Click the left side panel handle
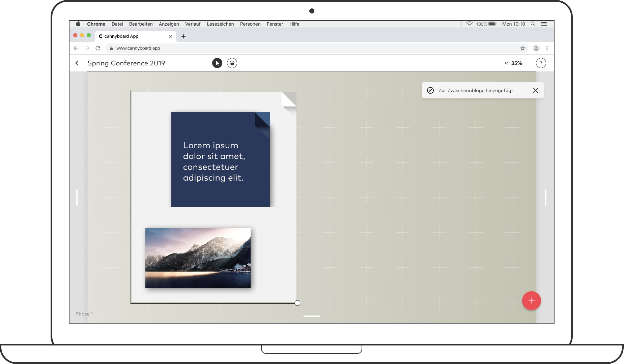Viewport: 624px width, 364px height. (77, 198)
